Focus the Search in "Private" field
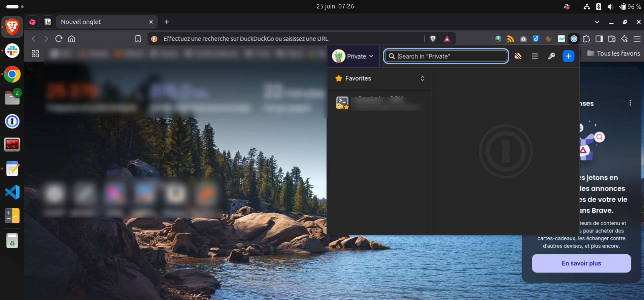The width and height of the screenshot is (644, 300). coord(446,56)
